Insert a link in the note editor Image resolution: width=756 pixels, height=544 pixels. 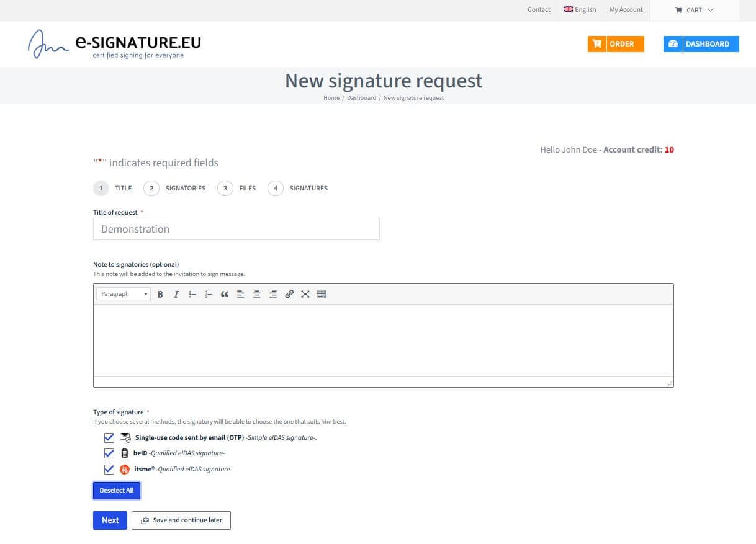click(289, 294)
